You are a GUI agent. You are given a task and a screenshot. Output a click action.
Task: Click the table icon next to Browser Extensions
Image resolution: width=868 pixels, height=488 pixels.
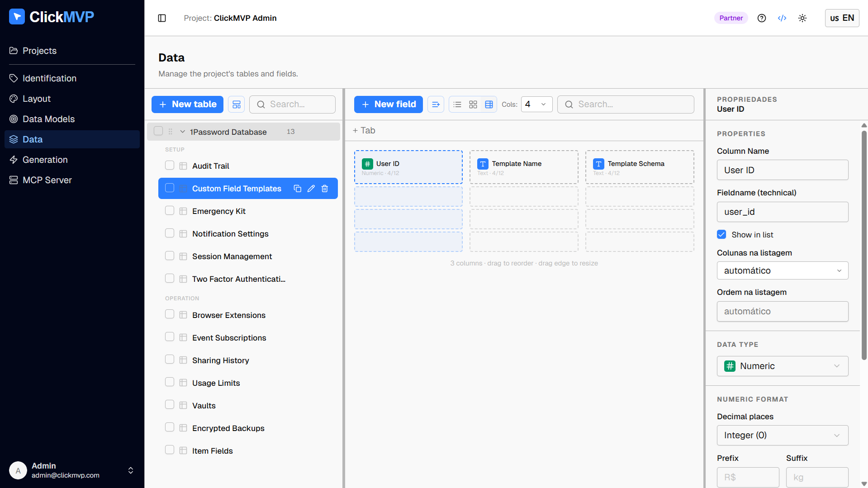[x=183, y=315]
